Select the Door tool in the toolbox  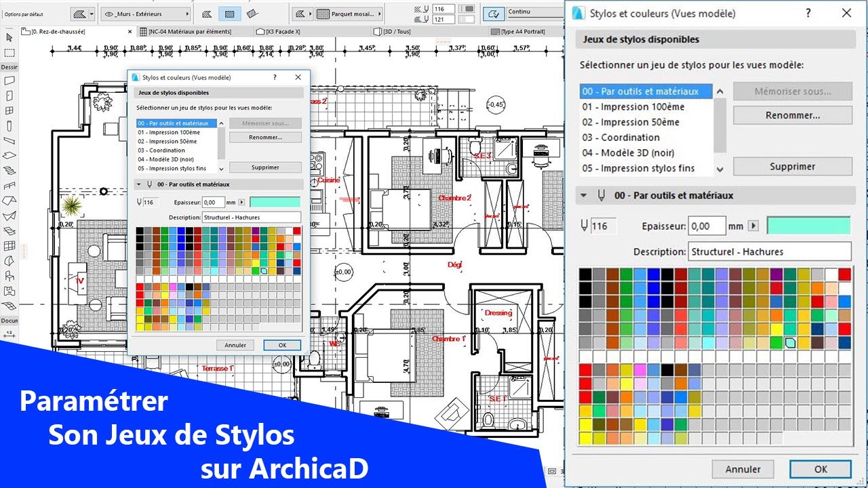coord(9,96)
